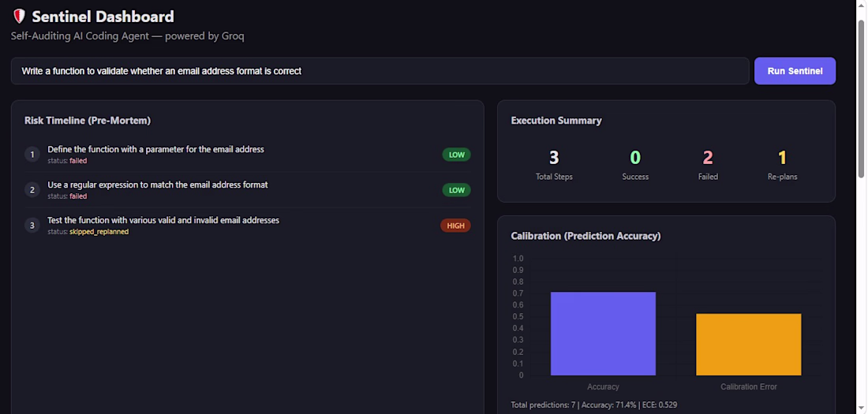Select 'Use a regular expression' step text
The image size is (868, 414).
click(158, 185)
